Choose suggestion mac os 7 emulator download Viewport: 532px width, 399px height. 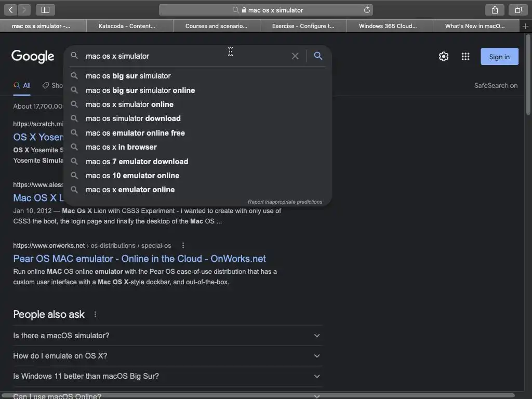pyautogui.click(x=198, y=162)
